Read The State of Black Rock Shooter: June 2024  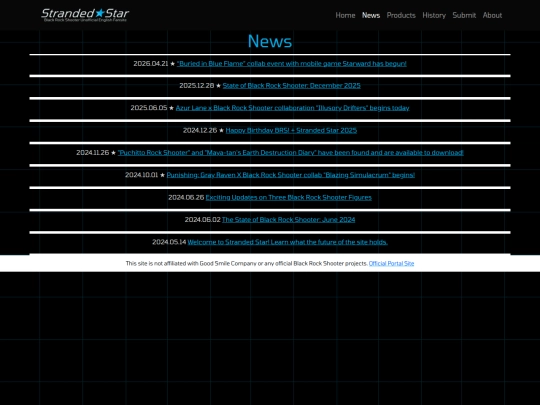click(288, 220)
